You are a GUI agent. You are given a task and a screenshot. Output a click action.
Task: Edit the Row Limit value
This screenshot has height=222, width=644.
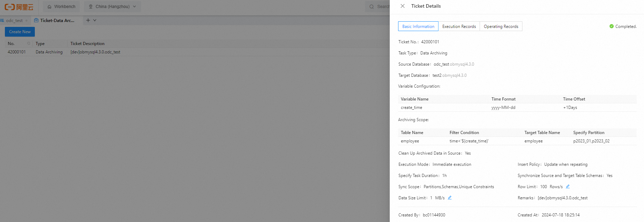tap(568, 186)
